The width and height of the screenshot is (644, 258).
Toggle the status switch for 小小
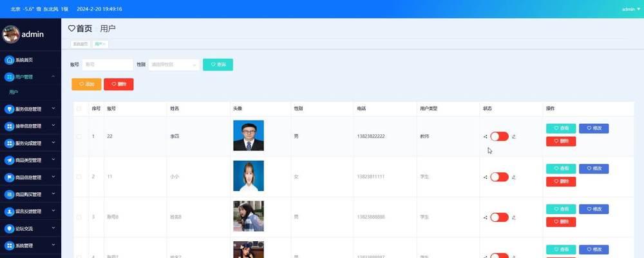500,177
